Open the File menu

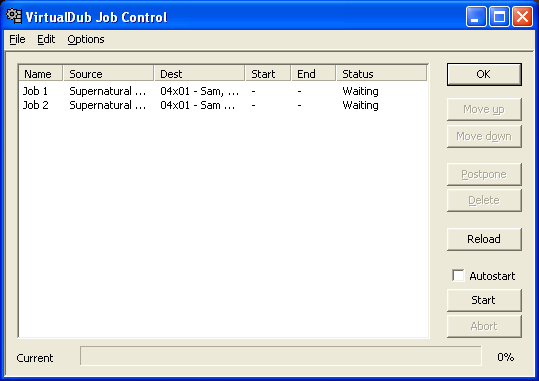pyautogui.click(x=17, y=40)
